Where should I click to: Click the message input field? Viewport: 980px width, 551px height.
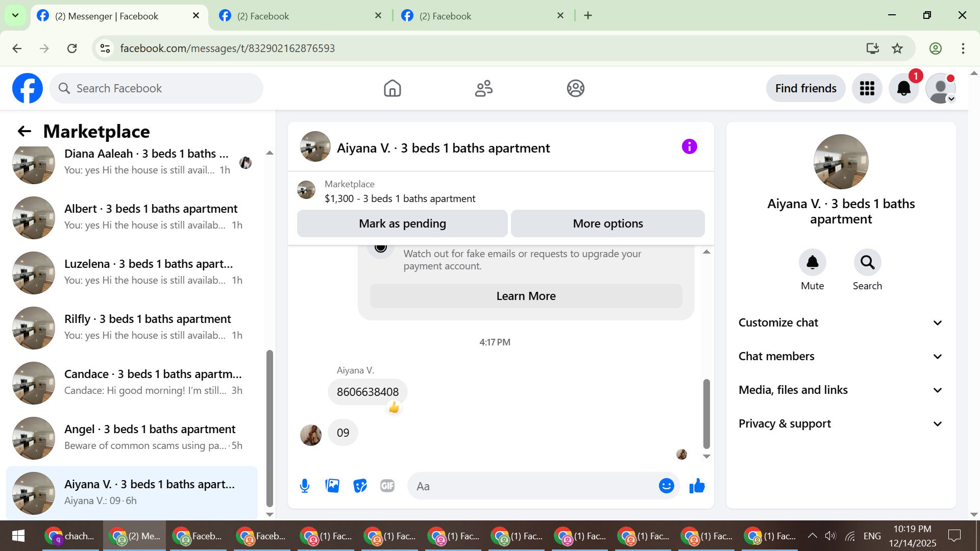(533, 486)
